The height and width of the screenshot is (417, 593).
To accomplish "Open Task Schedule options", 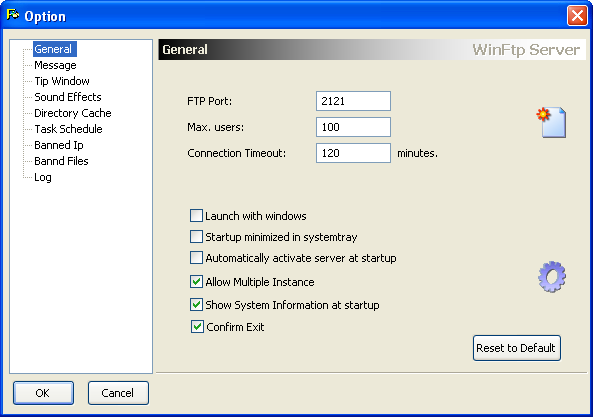I will pos(68,129).
